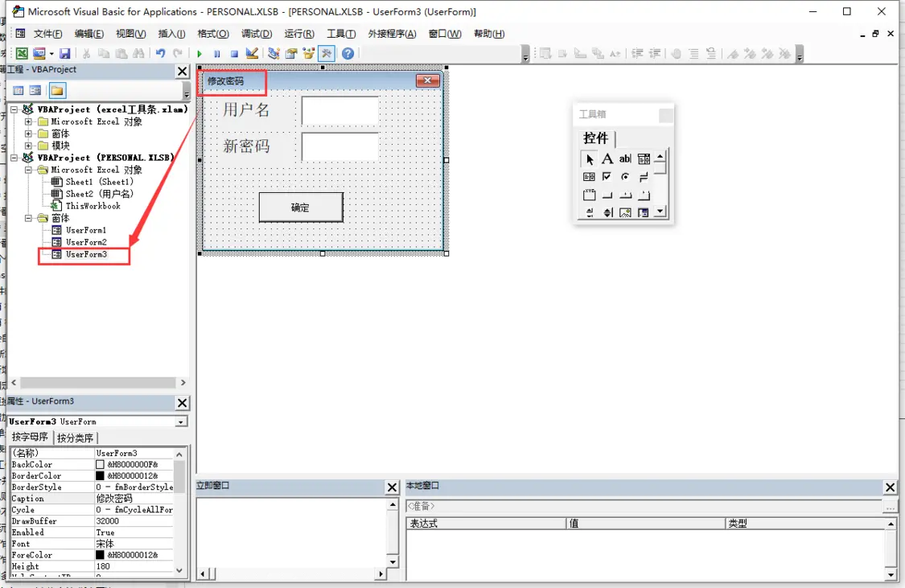Toggle the Toolbox toolbar icon
Viewport: 905px width, 588px height.
327,54
